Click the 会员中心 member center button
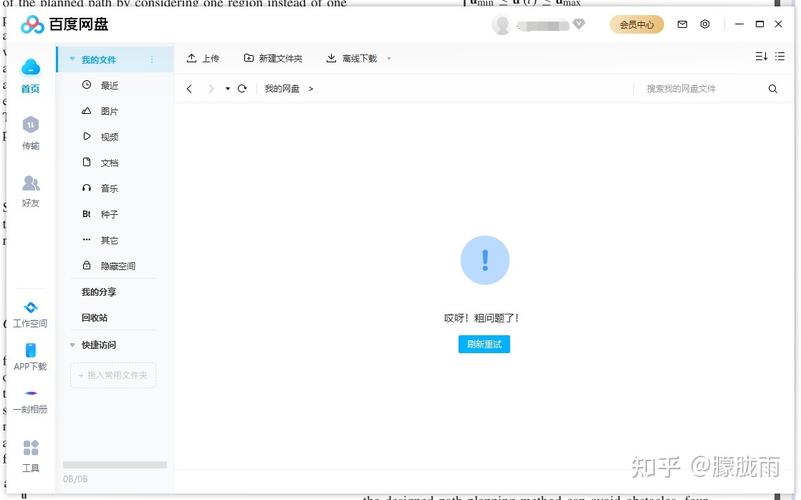 pos(637,24)
